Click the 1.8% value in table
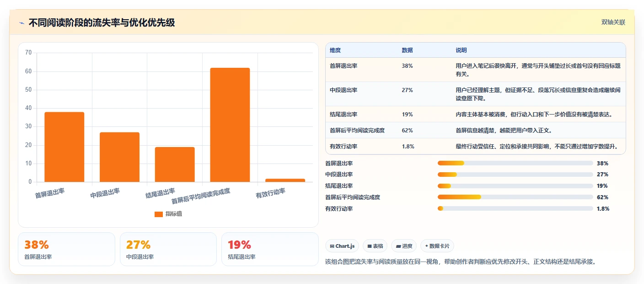This screenshot has height=284, width=644. tap(408, 147)
